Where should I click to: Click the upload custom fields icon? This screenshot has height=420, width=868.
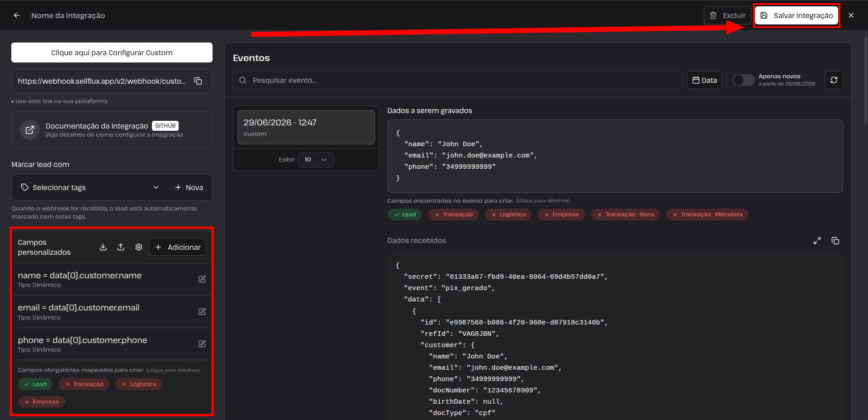(x=121, y=247)
